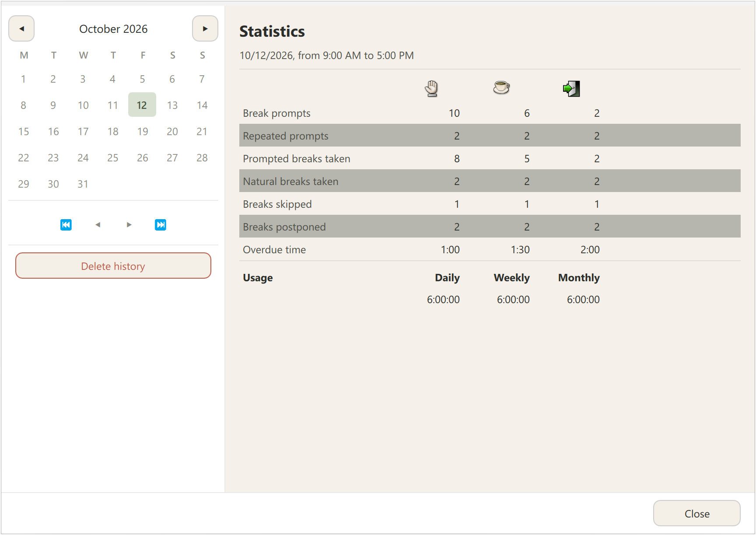Click the Breaks skipped row label
This screenshot has width=756, height=535.
click(277, 204)
